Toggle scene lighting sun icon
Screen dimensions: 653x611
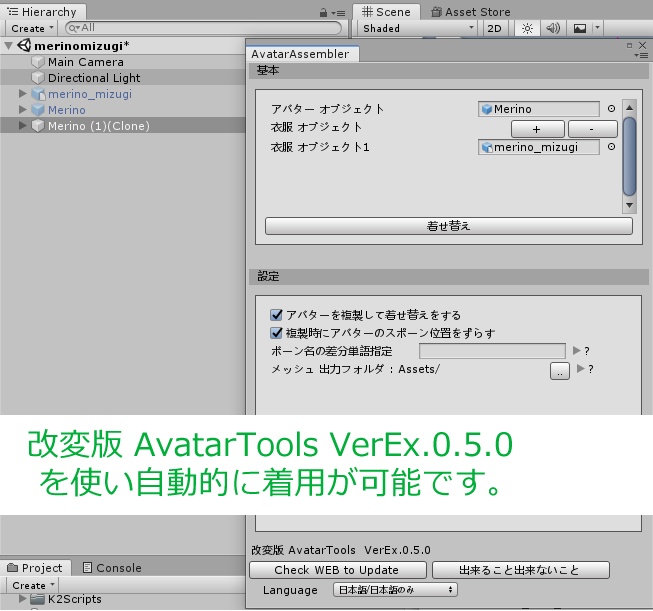pos(527,28)
